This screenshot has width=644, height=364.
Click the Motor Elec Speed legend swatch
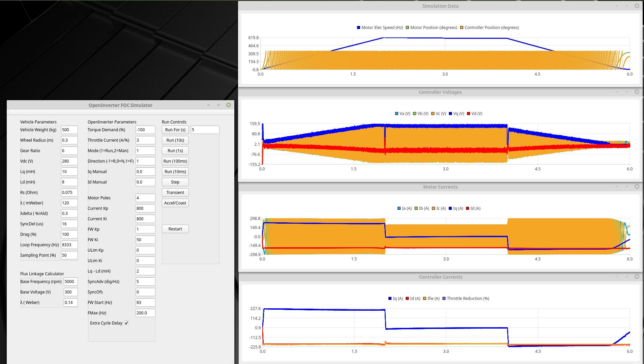click(x=359, y=28)
